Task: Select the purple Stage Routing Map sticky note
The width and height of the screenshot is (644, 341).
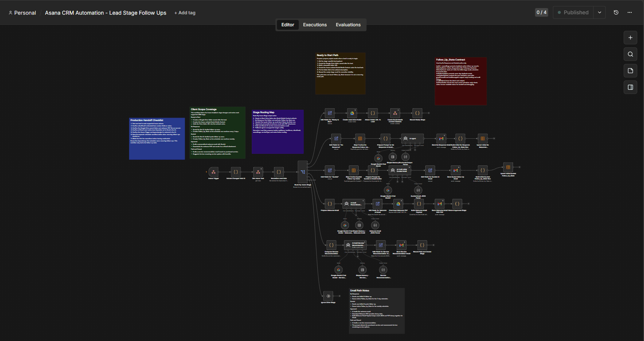Action: click(x=278, y=132)
